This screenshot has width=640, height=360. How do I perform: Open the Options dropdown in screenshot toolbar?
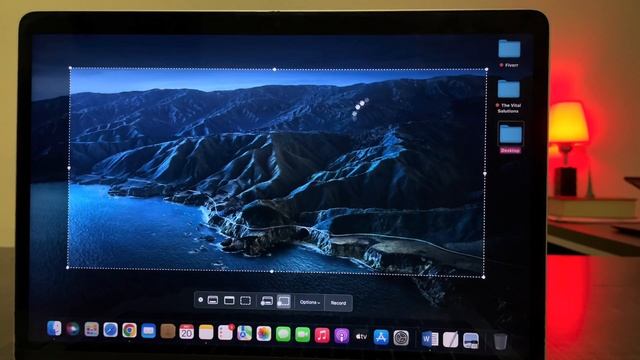point(309,302)
